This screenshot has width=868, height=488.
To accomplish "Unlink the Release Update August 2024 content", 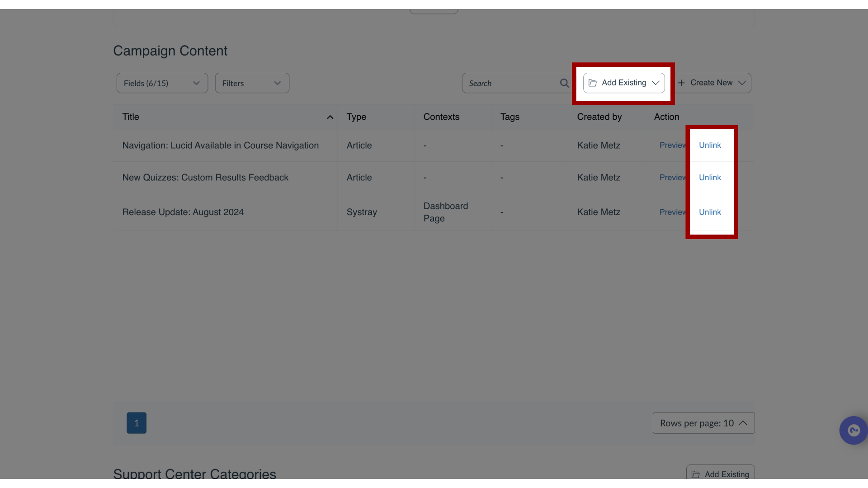I will click(x=710, y=212).
